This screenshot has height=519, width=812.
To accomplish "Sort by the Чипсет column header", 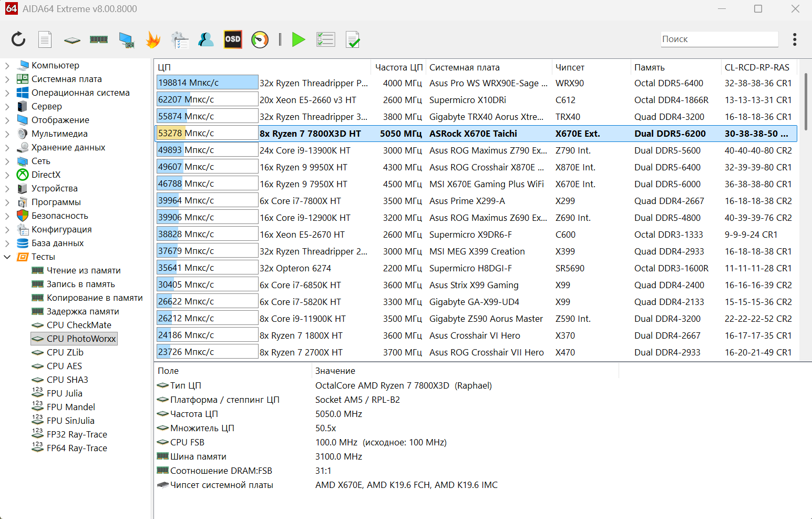I will pyautogui.click(x=591, y=67).
